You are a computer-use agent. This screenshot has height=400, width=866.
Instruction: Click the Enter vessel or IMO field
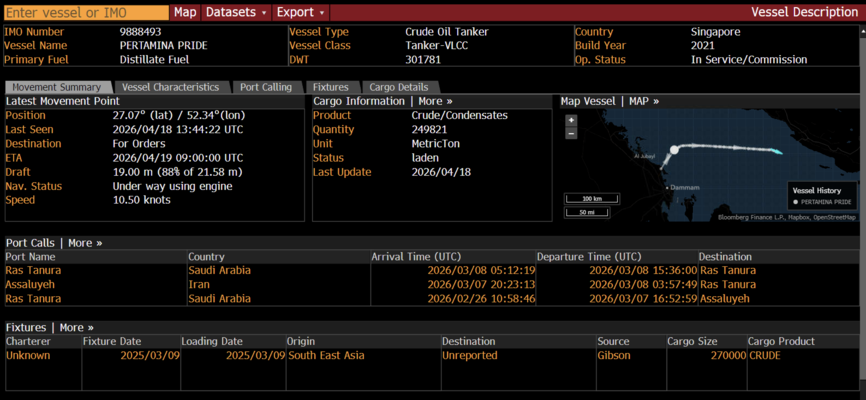coord(85,12)
